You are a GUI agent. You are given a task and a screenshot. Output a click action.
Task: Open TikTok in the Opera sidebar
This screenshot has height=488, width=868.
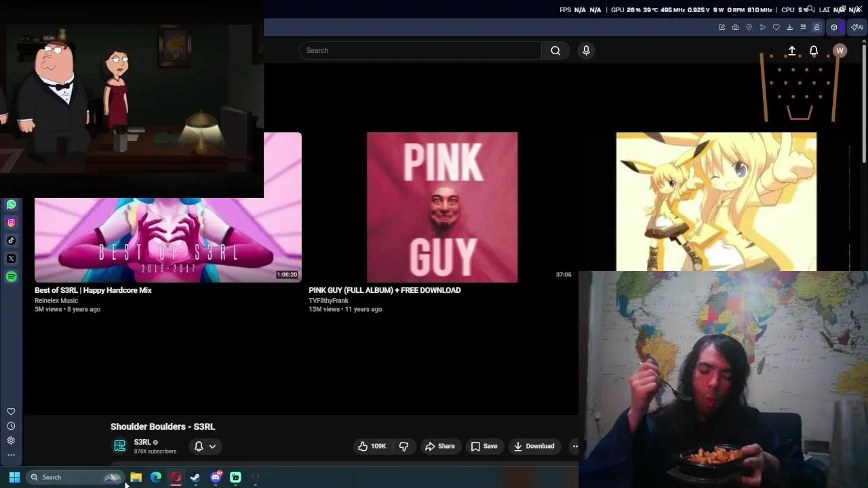[11, 240]
